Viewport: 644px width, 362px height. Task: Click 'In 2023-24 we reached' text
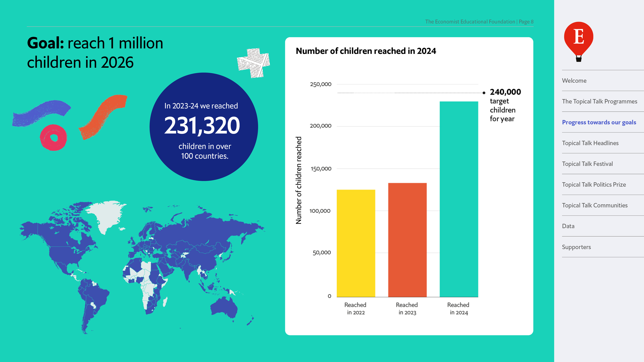click(201, 106)
